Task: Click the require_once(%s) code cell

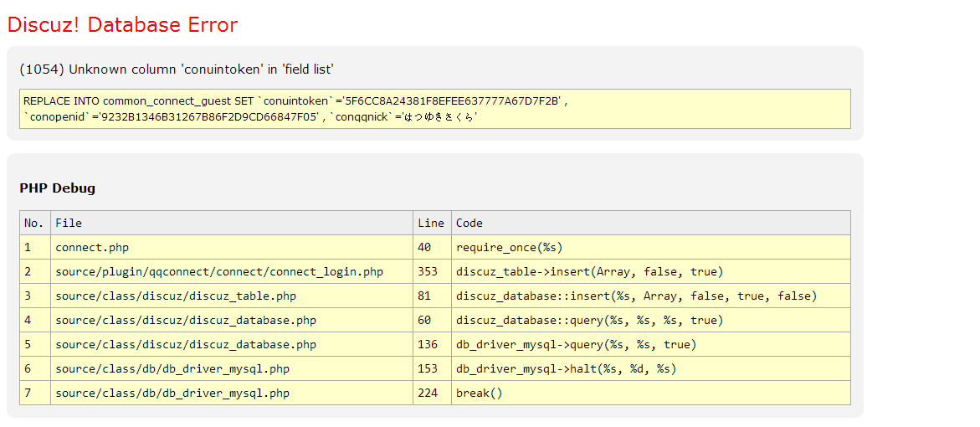Action: click(x=510, y=247)
